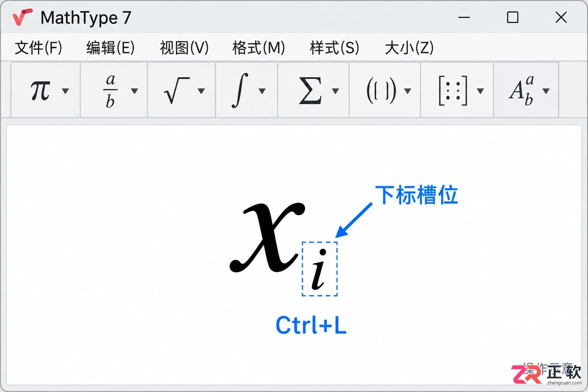Select the parentheses fence template icon
This screenshot has width=588, height=392.
point(381,91)
